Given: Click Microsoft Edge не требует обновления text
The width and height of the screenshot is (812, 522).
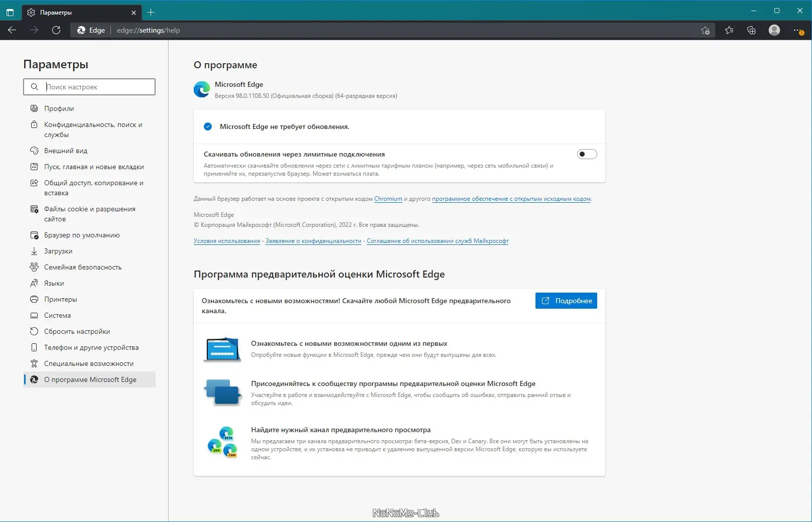Looking at the screenshot, I should pyautogui.click(x=285, y=126).
